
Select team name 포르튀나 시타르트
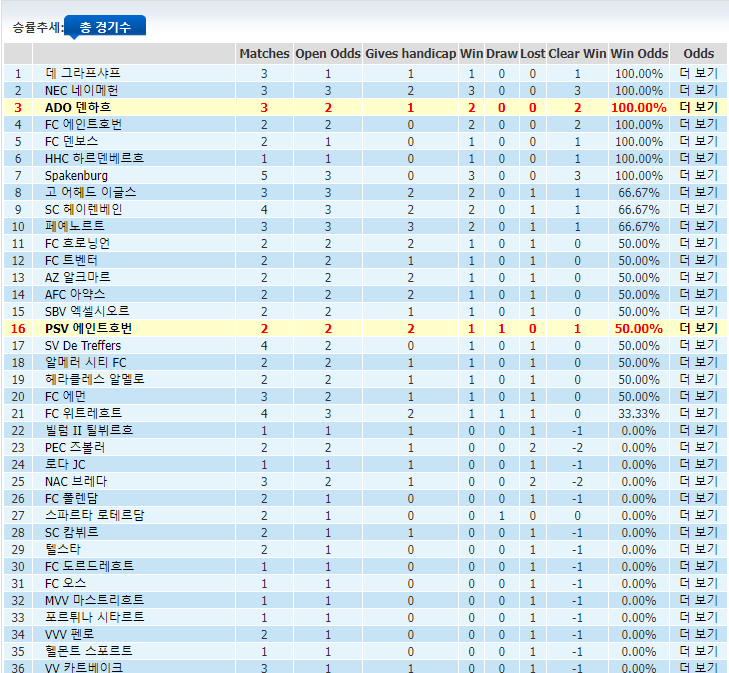coord(95,617)
